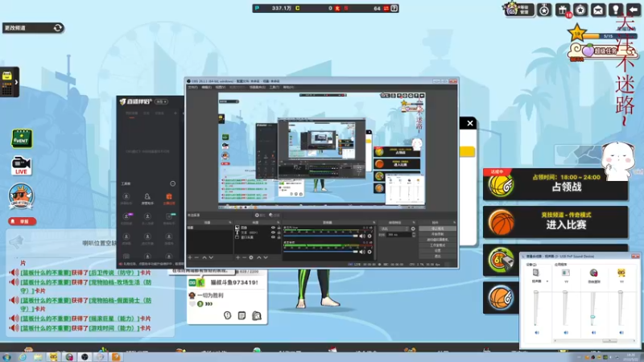Image resolution: width=644 pixels, height=362 pixels.
Task: Open the star badge icon in top bar
Action: coord(580,10)
